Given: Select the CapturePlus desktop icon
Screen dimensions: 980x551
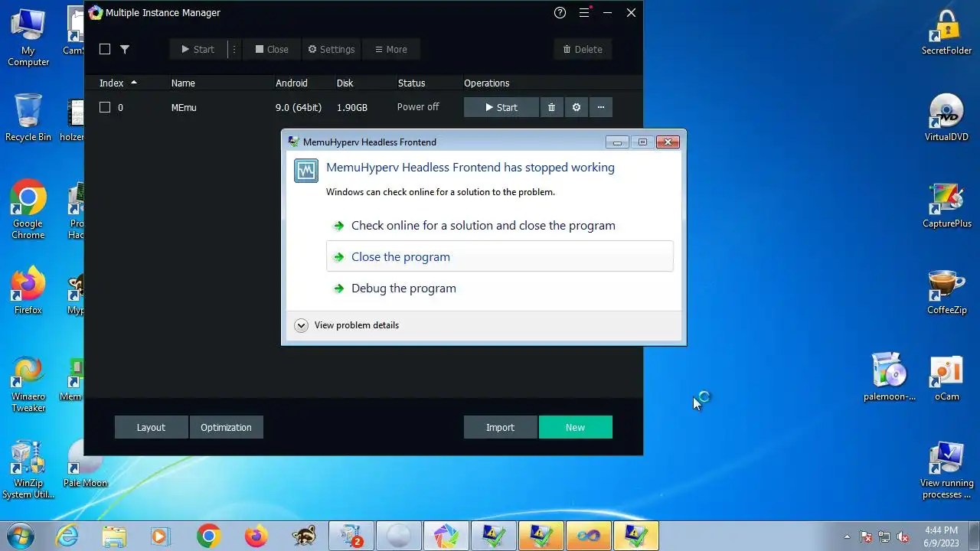Looking at the screenshot, I should (x=946, y=205).
